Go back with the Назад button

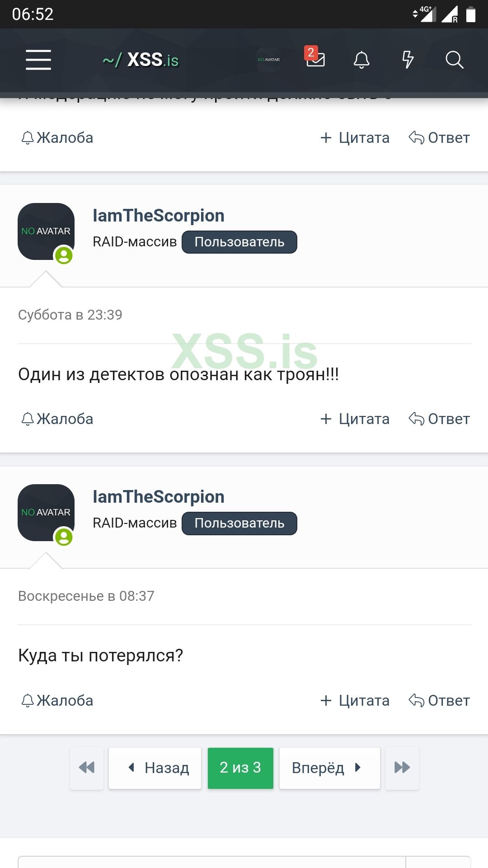point(155,768)
